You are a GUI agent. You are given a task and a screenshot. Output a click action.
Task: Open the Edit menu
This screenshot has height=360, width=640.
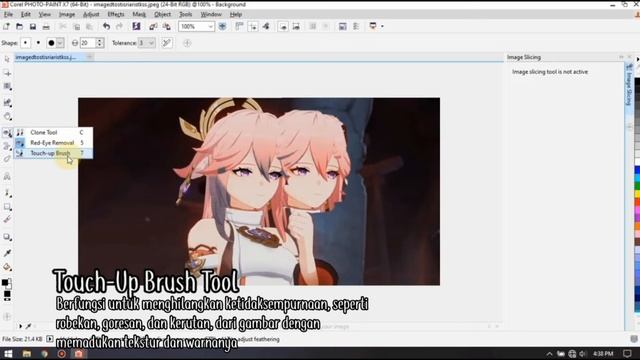pos(26,14)
